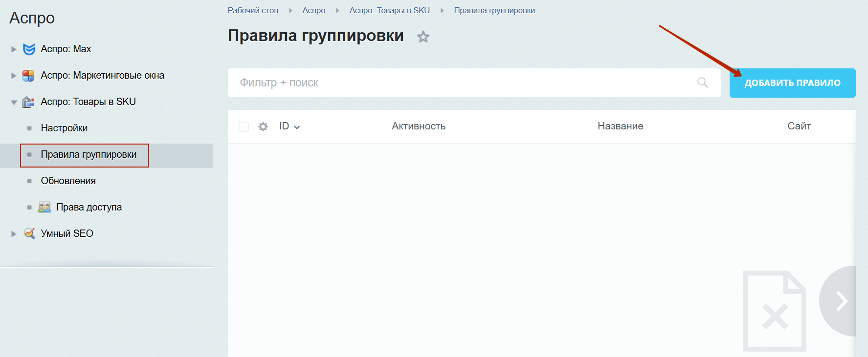
Task: Toggle the select-all rows checkbox
Action: 244,126
